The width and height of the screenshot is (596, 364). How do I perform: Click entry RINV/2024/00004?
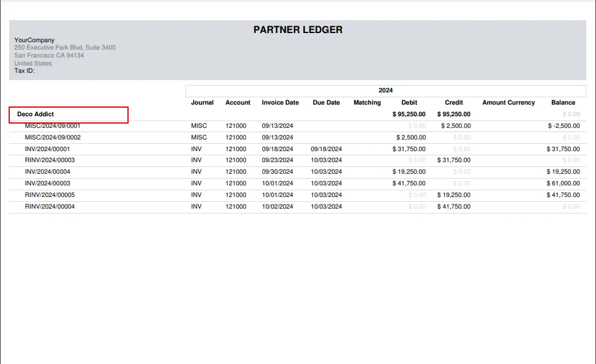click(50, 207)
